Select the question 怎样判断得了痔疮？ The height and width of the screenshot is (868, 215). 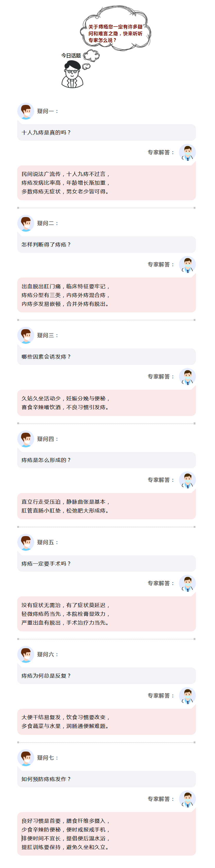pyautogui.click(x=106, y=245)
